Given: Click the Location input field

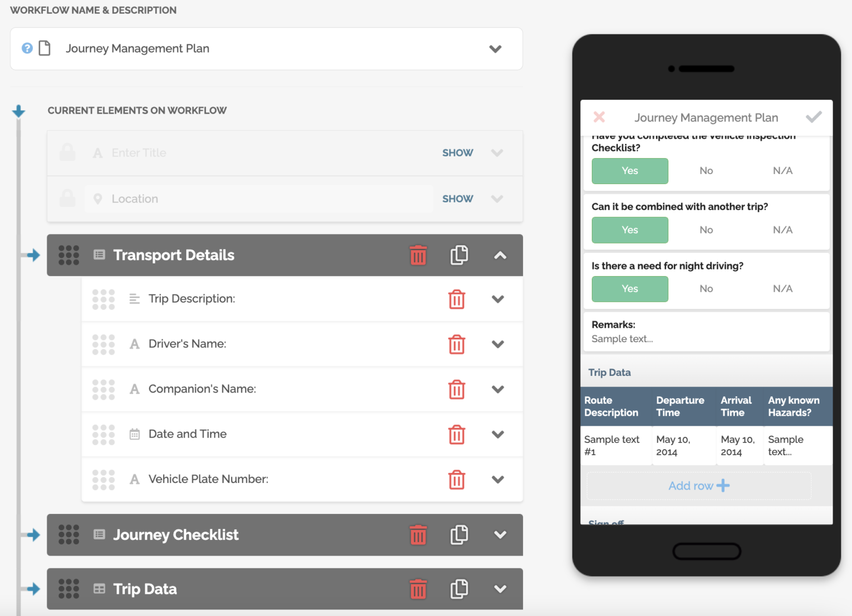Looking at the screenshot, I should coord(259,199).
